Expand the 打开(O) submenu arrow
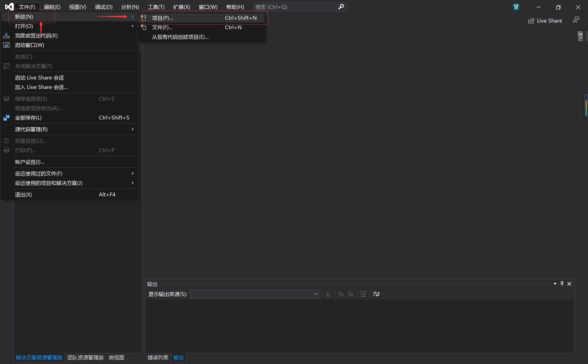This screenshot has height=364, width=588. pos(133,26)
